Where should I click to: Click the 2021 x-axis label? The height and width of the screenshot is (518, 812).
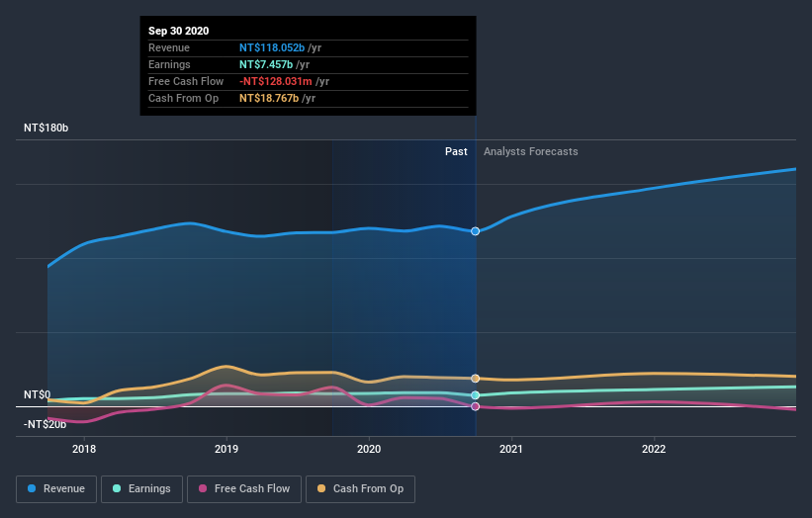click(x=511, y=449)
